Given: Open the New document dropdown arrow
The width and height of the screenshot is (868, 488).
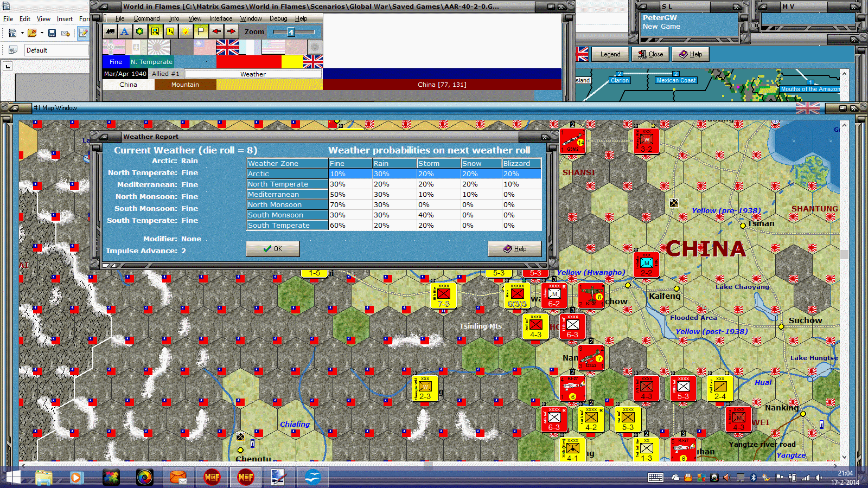Looking at the screenshot, I should click(22, 33).
